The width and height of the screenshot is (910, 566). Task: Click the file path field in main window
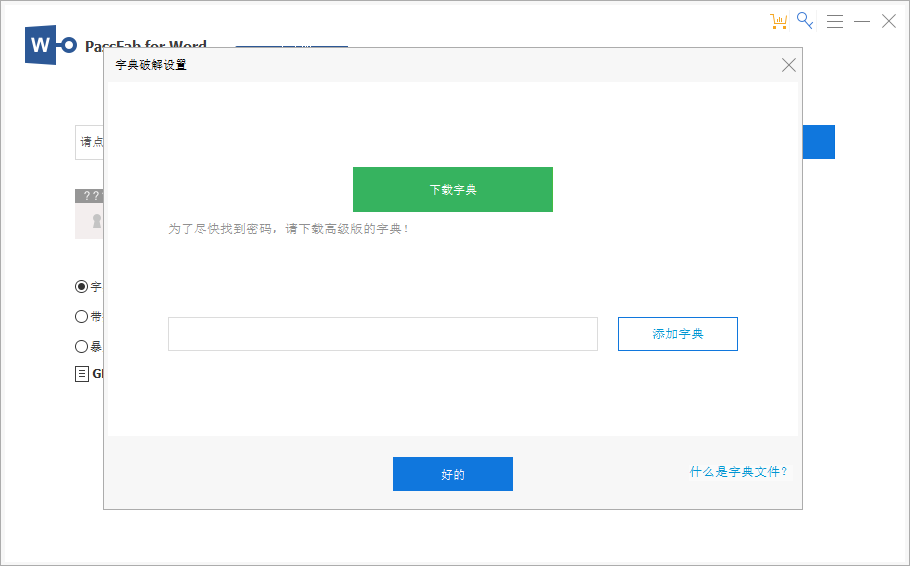point(89,142)
